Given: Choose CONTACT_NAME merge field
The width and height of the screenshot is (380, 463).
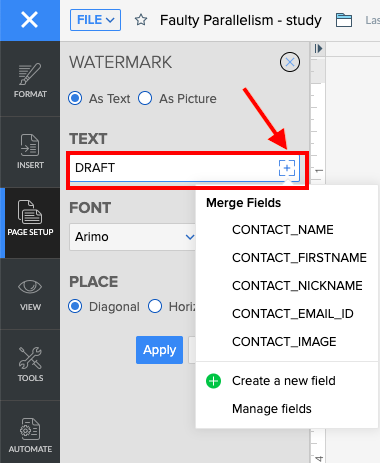Looking at the screenshot, I should (283, 230).
